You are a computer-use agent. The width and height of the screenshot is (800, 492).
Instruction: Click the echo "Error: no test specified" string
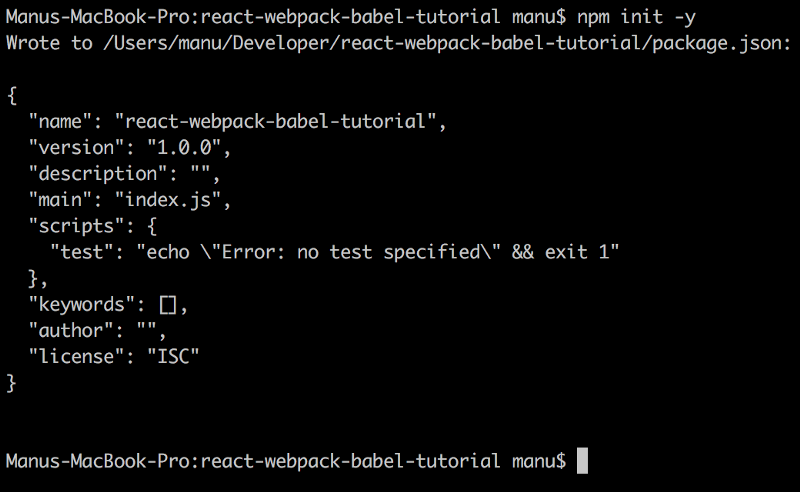(x=378, y=252)
